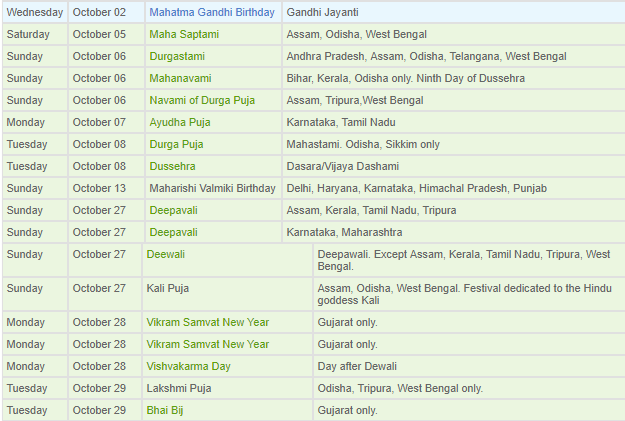Click the Dussehra link

pos(172,166)
